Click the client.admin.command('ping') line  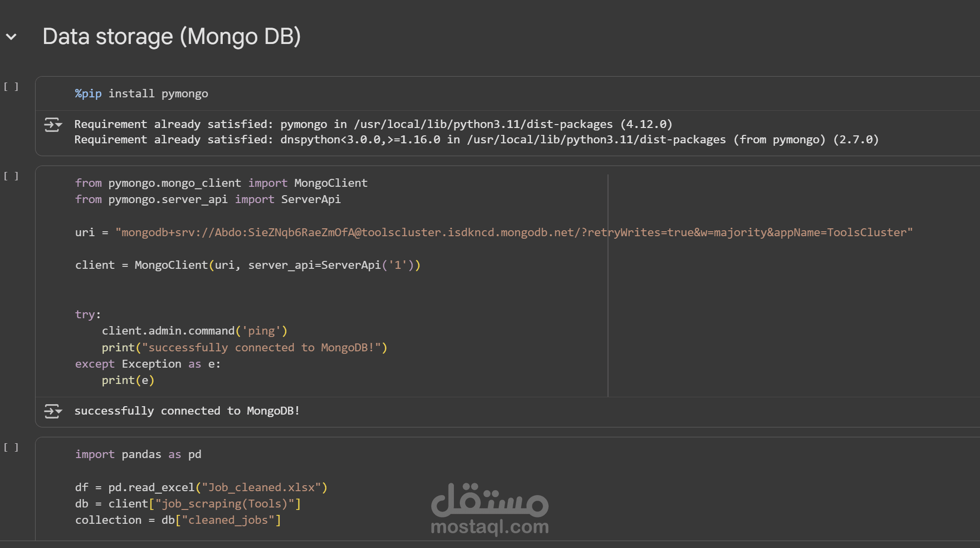[194, 331]
